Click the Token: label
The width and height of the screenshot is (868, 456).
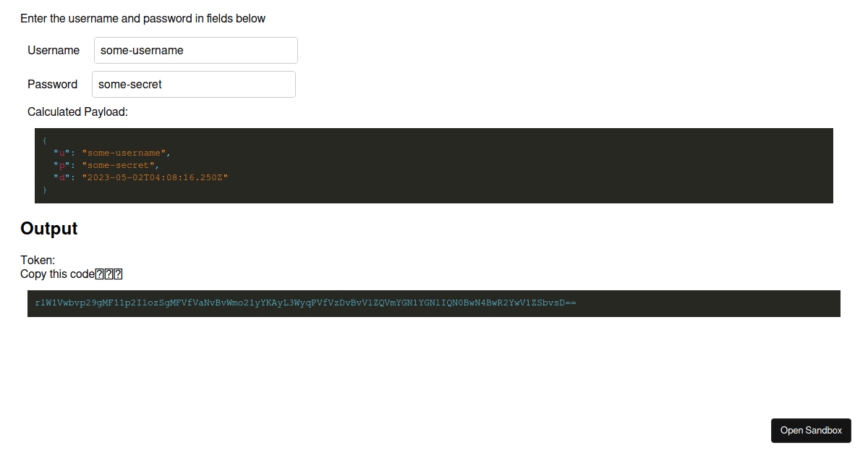click(x=38, y=260)
